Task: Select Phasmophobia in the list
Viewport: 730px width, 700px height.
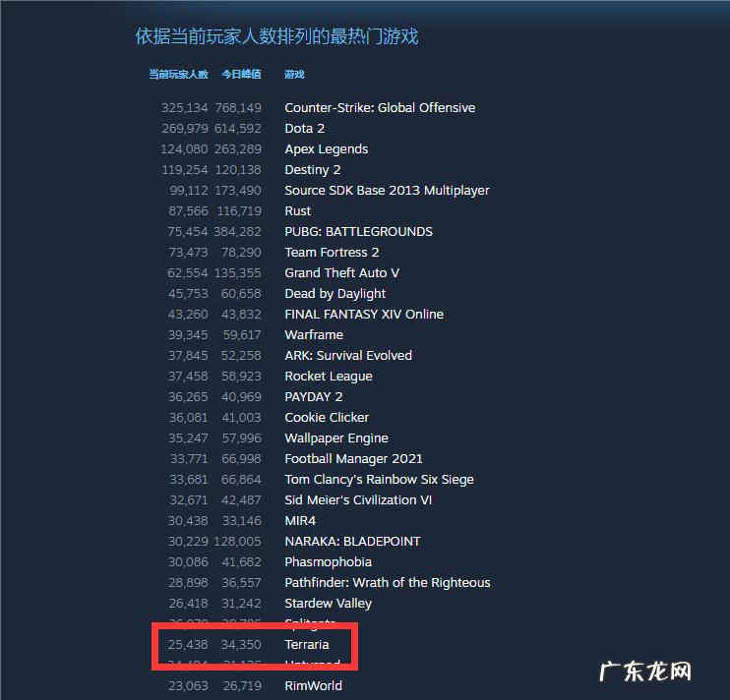Action: click(328, 562)
